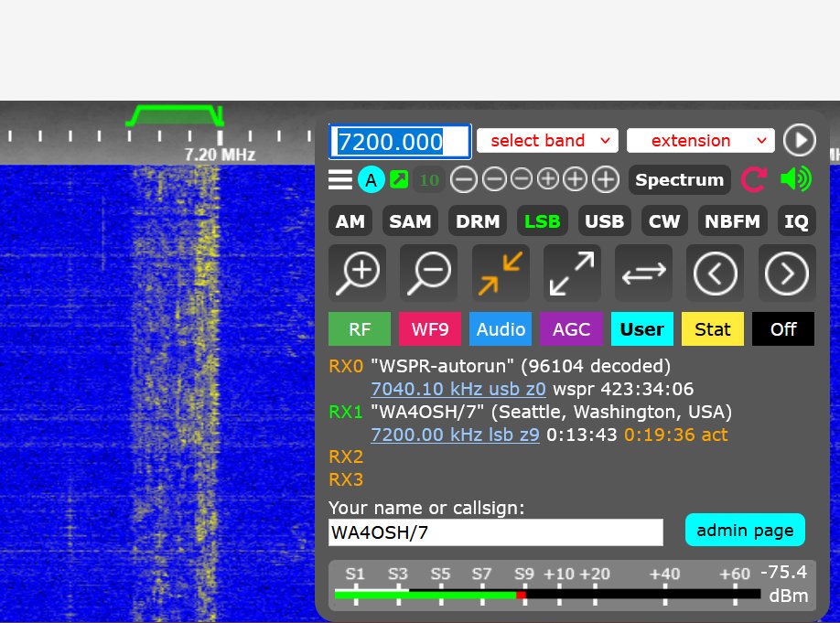Select IQ mode
Screen dimensions: 840x623
point(797,220)
